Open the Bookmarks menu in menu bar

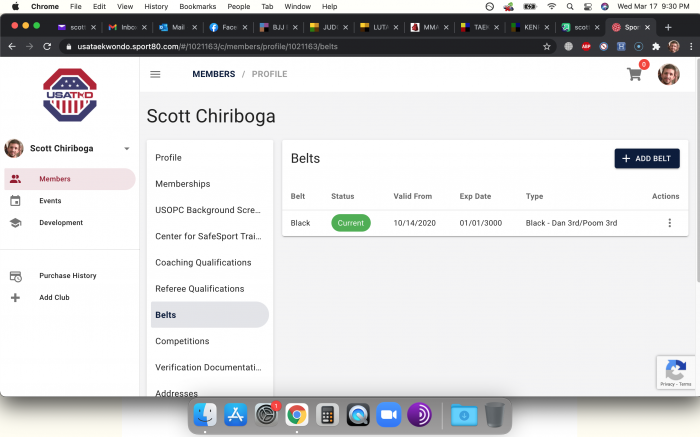tap(197, 6)
